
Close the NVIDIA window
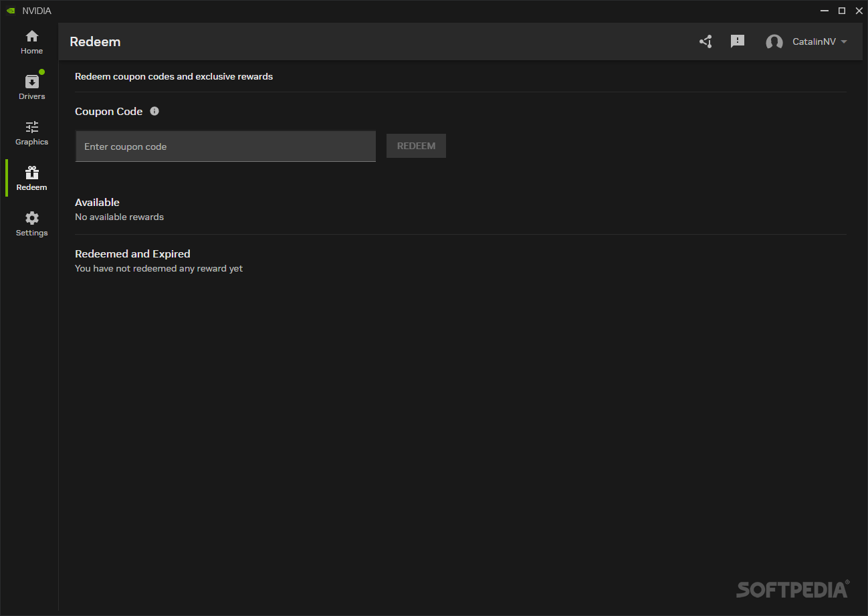[859, 11]
